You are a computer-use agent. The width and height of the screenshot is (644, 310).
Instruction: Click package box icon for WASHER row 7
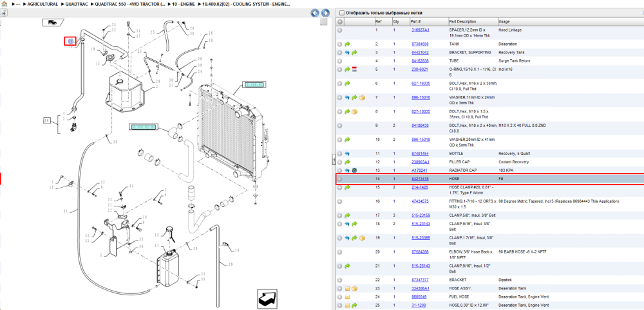tap(362, 98)
